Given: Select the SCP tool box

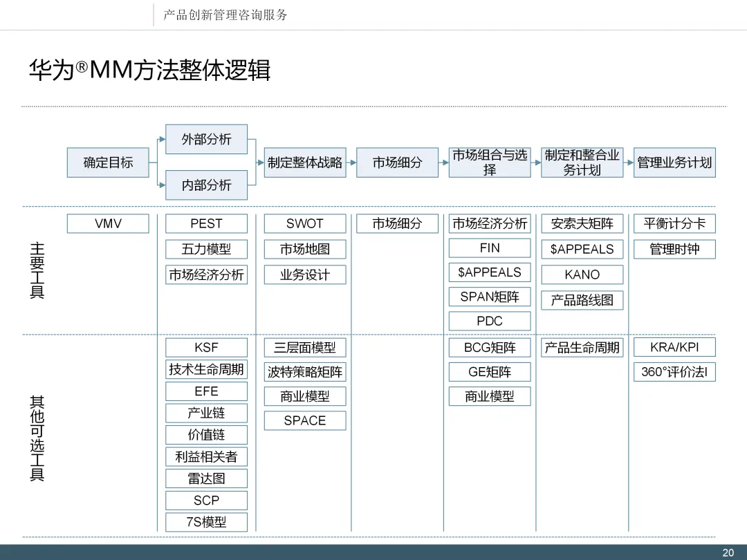Looking at the screenshot, I should (206, 501).
